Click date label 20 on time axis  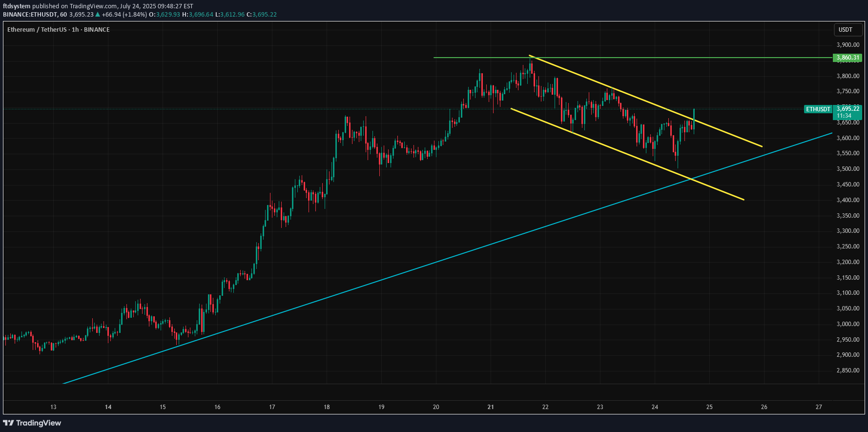click(436, 407)
